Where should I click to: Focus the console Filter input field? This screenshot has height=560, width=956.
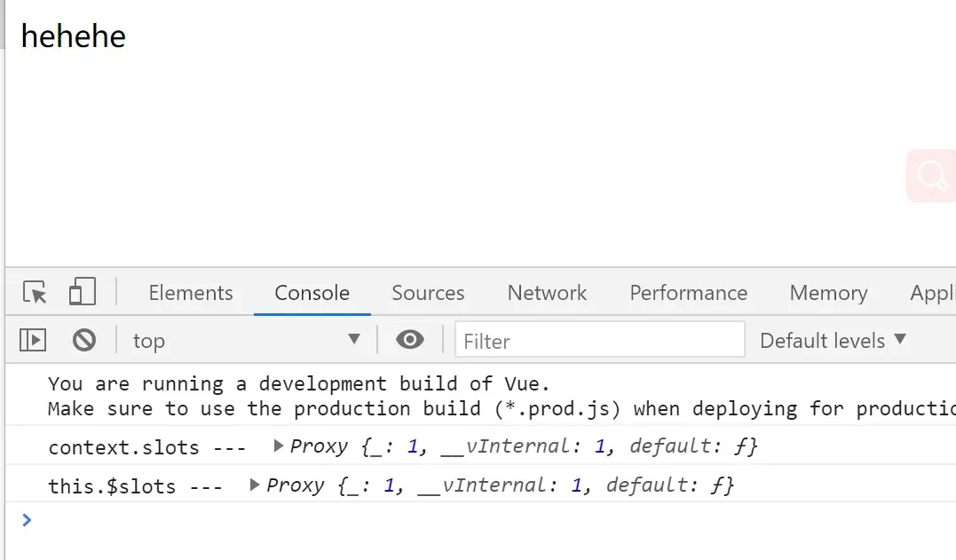coord(600,339)
